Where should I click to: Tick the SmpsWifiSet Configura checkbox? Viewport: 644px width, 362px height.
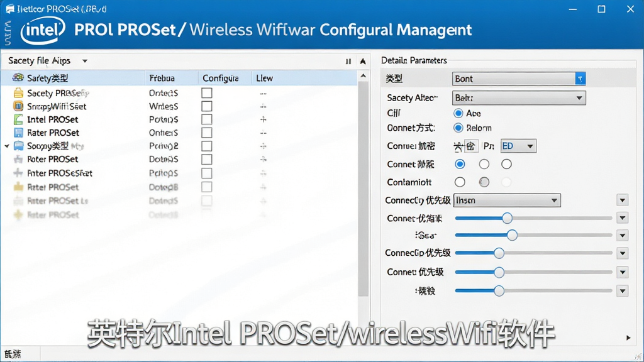[206, 106]
